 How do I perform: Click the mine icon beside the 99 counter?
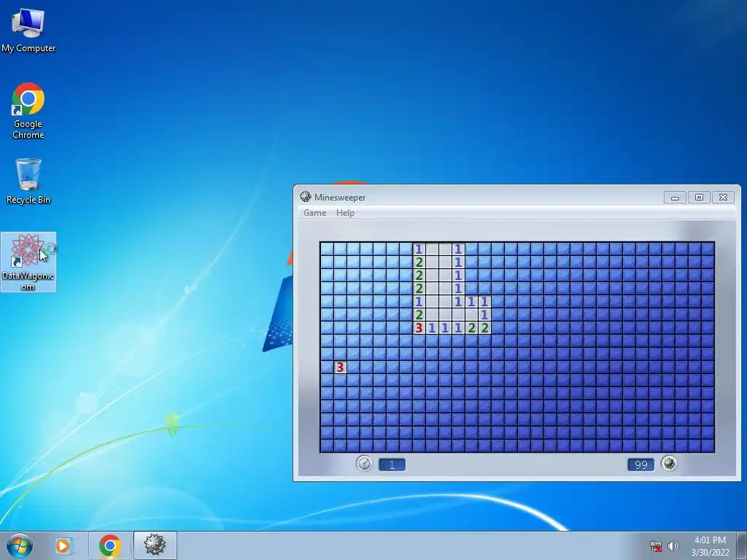(669, 463)
